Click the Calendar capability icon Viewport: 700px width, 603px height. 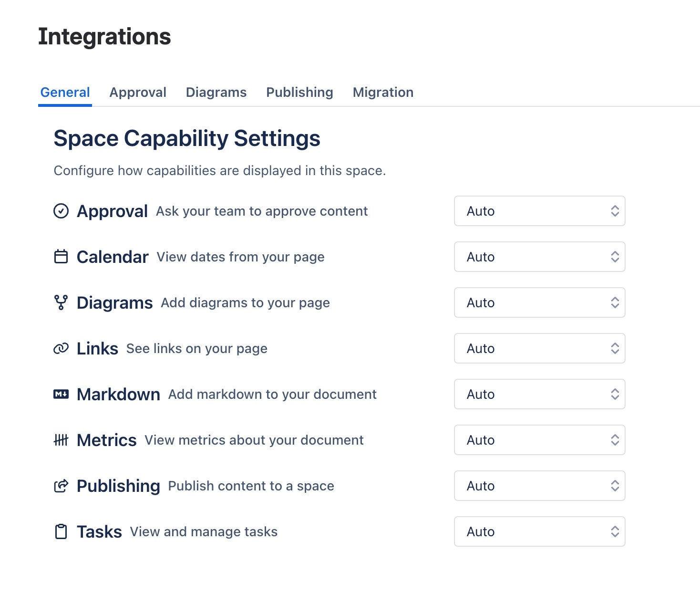coord(62,256)
